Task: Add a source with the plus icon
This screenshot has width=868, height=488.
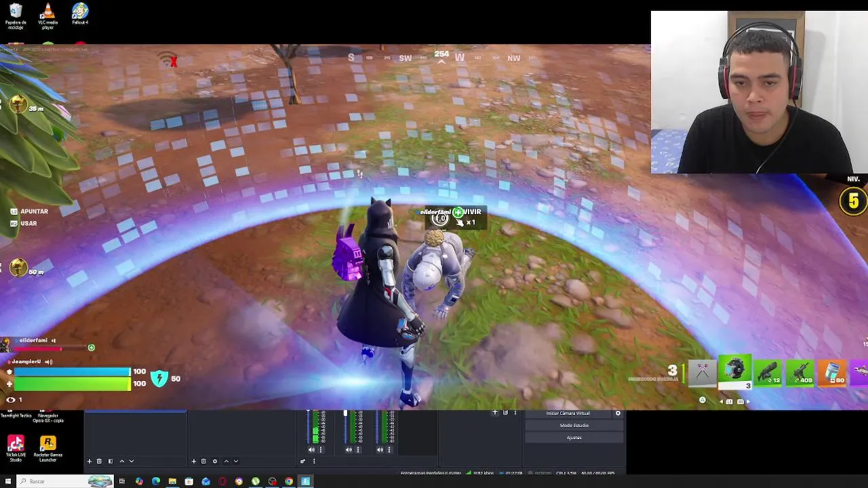Action: click(193, 461)
